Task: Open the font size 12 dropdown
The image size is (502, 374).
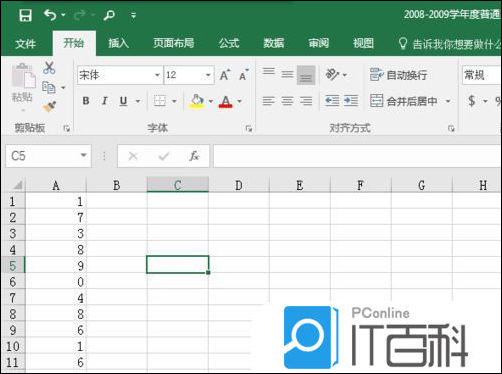Action: pos(208,75)
